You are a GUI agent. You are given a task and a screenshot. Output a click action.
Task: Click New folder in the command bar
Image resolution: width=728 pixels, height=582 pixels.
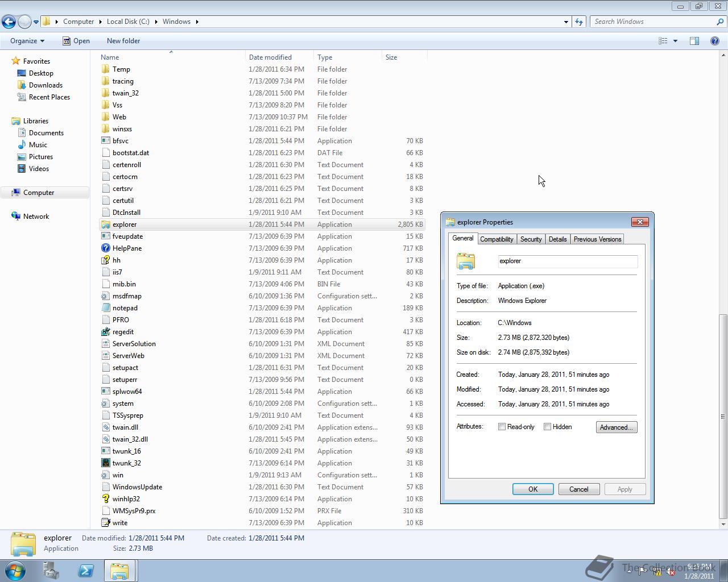123,41
